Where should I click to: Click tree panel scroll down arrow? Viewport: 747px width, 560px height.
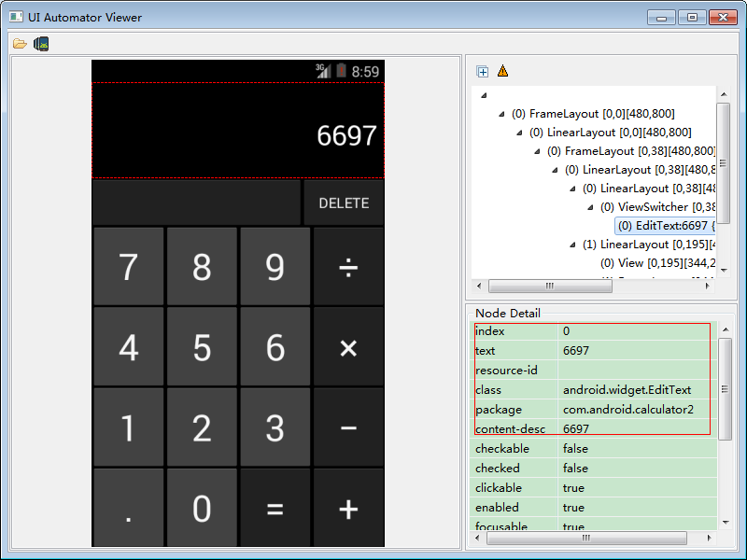724,271
